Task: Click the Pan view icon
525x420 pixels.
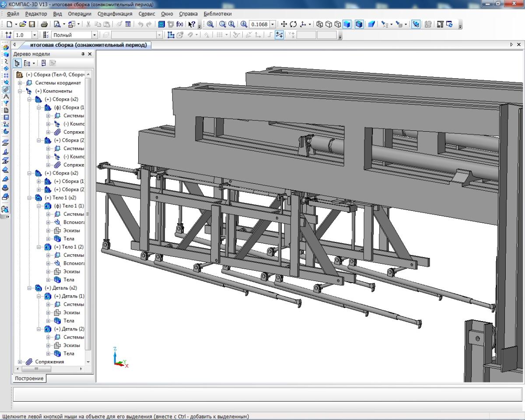Action: (x=284, y=24)
